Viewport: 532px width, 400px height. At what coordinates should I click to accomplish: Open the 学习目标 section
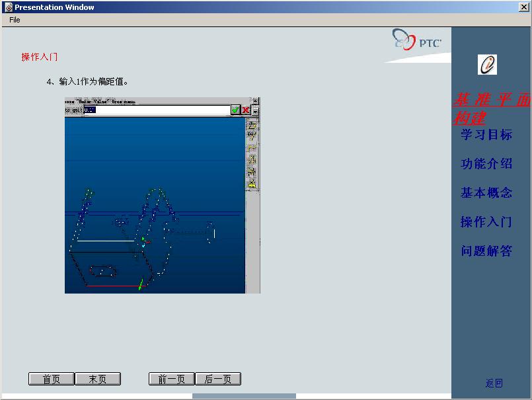coord(486,135)
